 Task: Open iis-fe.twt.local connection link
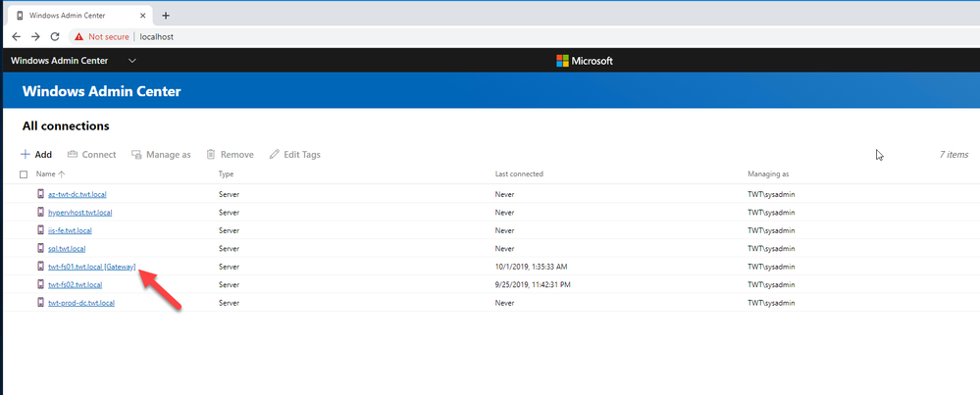(70, 231)
